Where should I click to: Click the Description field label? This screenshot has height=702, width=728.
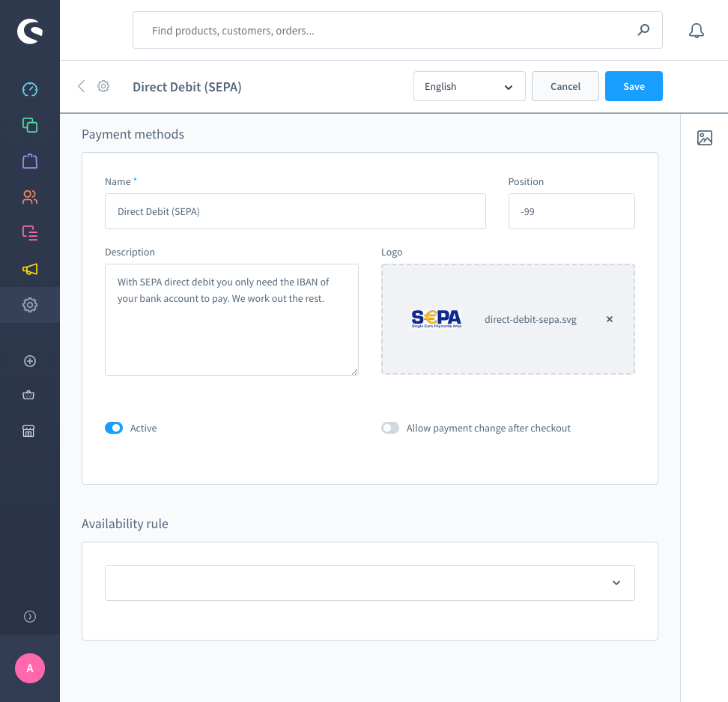[130, 252]
